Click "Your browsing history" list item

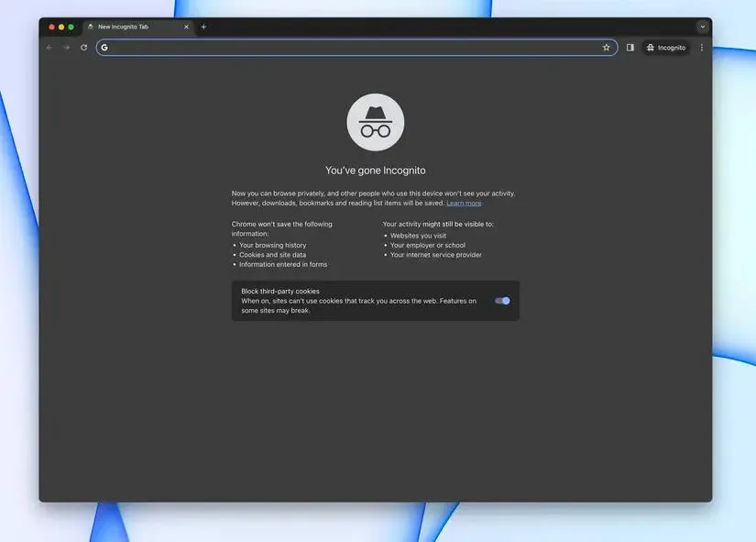[273, 245]
